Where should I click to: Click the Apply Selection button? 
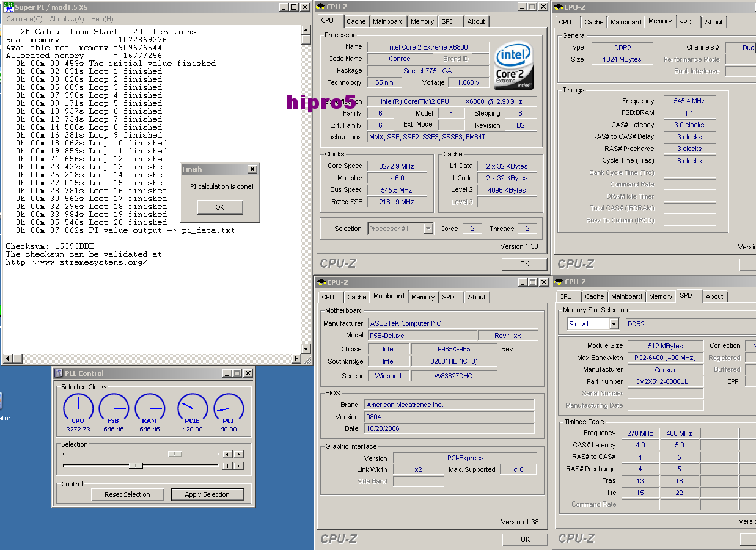[207, 494]
